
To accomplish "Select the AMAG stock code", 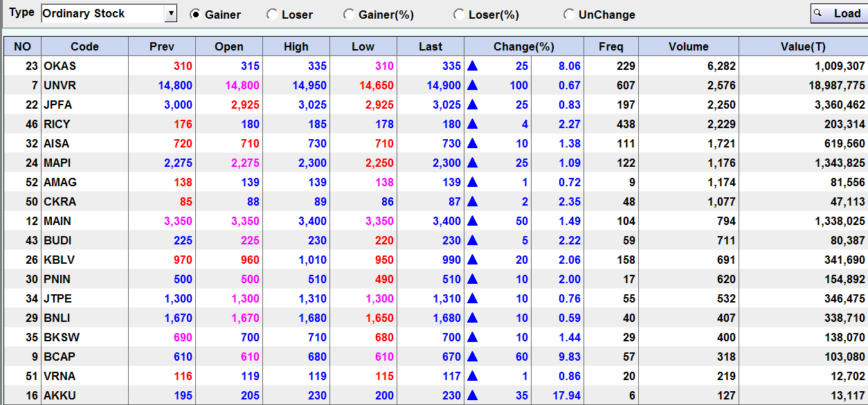I will tap(60, 183).
